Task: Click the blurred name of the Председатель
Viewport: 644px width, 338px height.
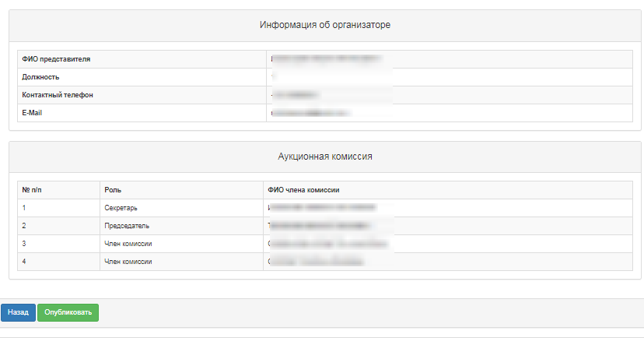Action: 319,226
